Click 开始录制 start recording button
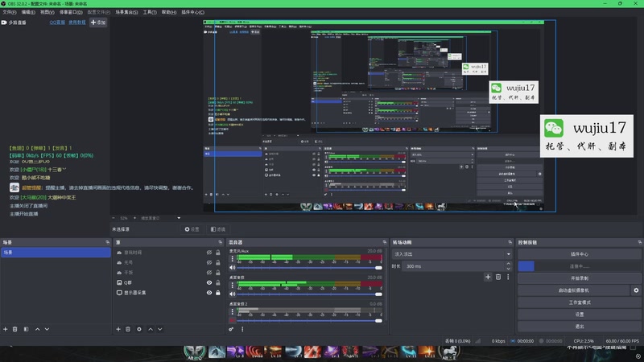Image resolution: width=644 pixels, height=362 pixels. point(579,278)
